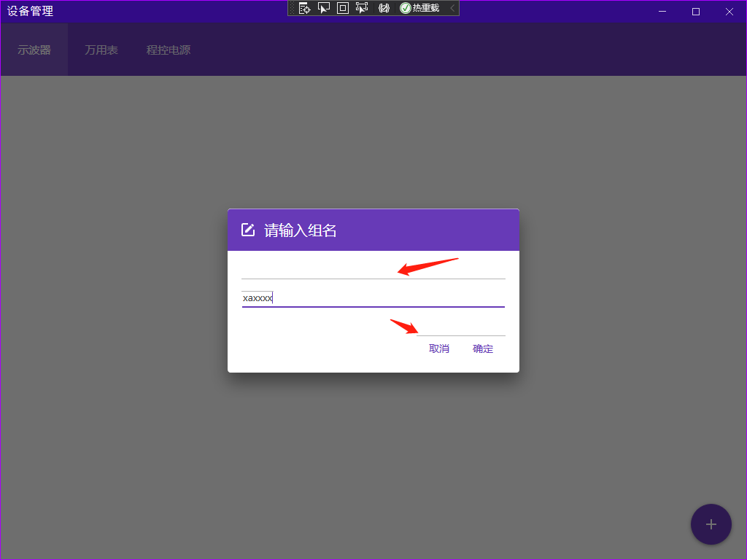The image size is (747, 560).
Task: Click the green hot reload checkmark
Action: (x=406, y=8)
